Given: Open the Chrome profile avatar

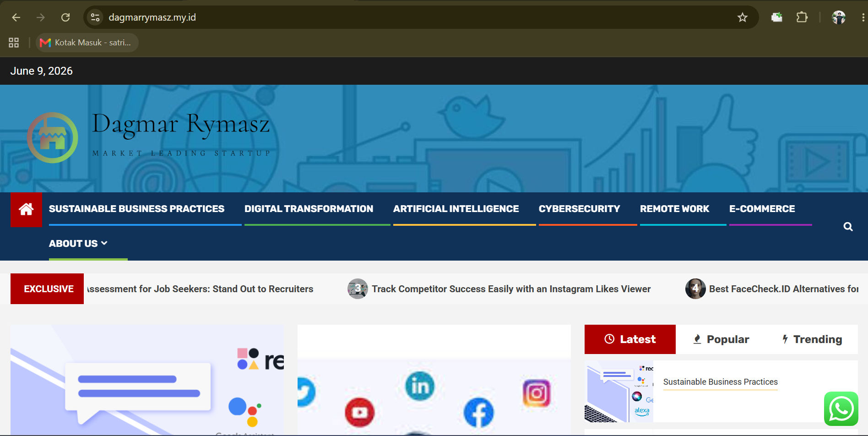Looking at the screenshot, I should coord(839,17).
